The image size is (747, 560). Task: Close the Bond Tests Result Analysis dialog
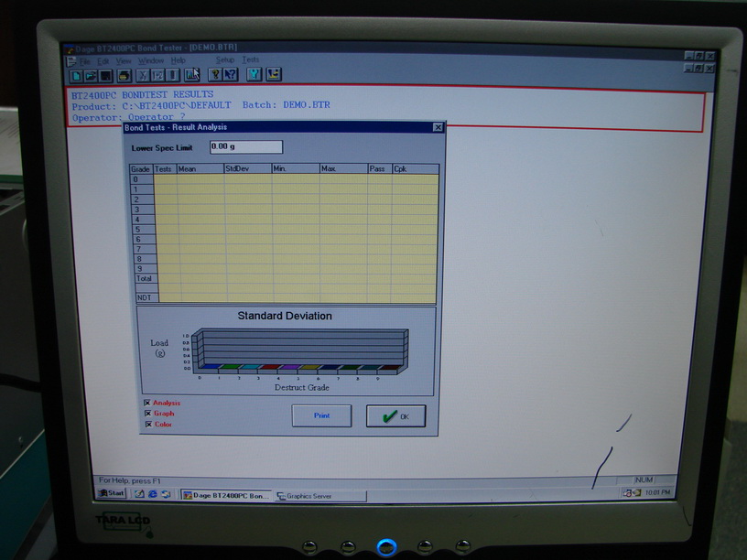click(438, 127)
